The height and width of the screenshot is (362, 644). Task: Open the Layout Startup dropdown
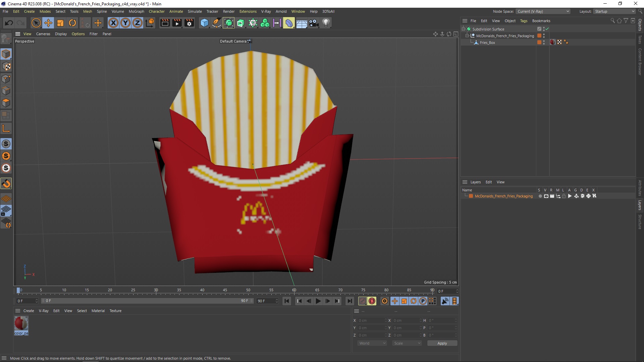click(614, 11)
